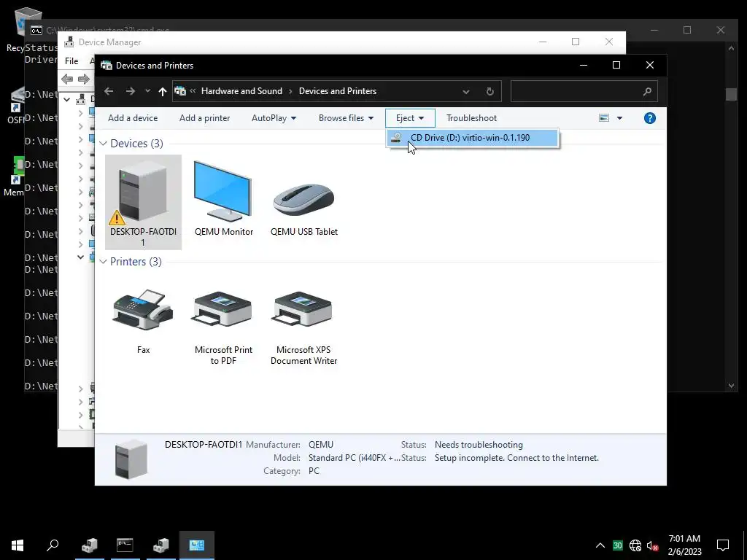This screenshot has height=560, width=747.
Task: Click Troubleshoot in the toolbar
Action: pyautogui.click(x=472, y=118)
